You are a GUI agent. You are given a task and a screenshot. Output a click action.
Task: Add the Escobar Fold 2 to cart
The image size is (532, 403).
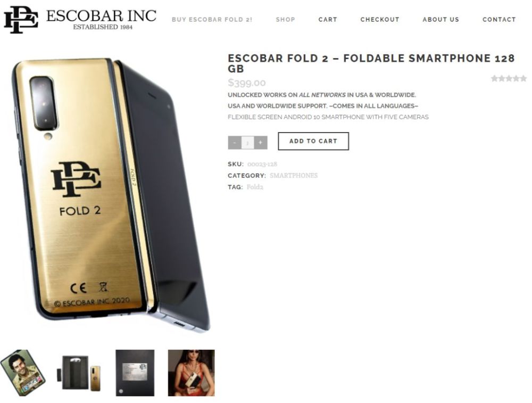point(313,141)
